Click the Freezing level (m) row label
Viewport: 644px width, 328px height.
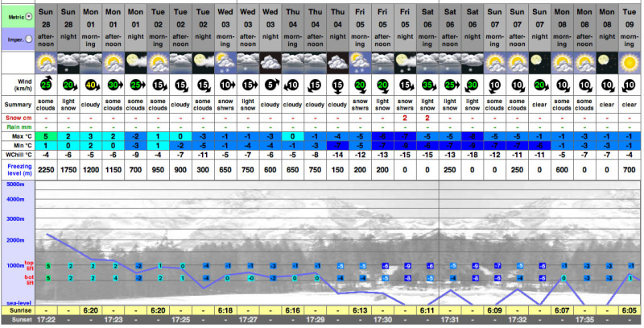point(17,166)
